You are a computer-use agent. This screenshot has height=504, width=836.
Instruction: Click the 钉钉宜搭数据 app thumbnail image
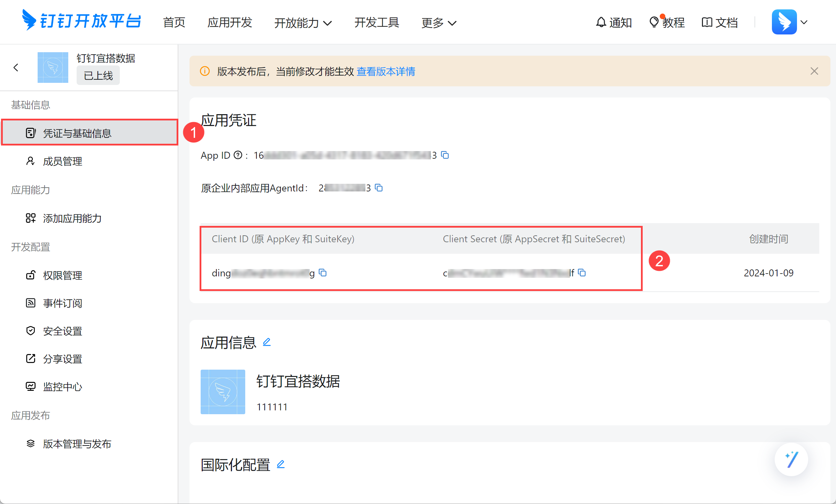[223, 392]
